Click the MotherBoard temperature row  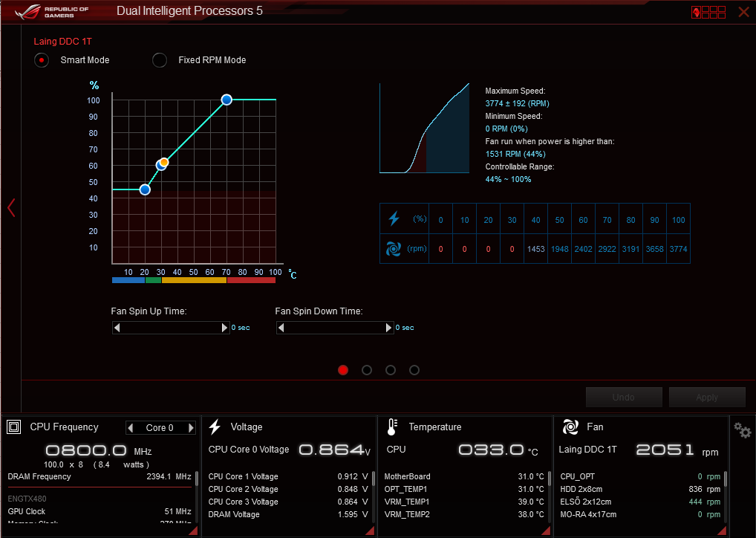[464, 476]
